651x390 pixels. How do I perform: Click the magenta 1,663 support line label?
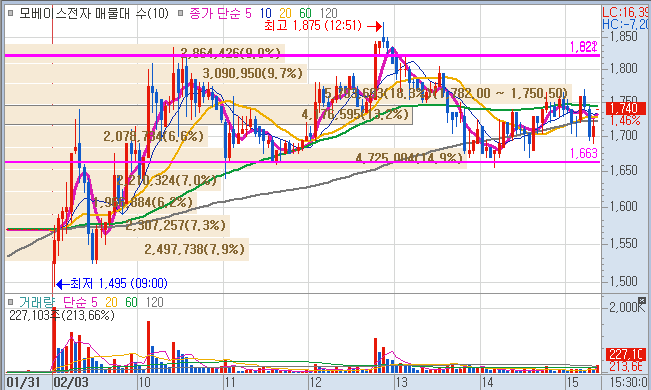pyautogui.click(x=583, y=153)
